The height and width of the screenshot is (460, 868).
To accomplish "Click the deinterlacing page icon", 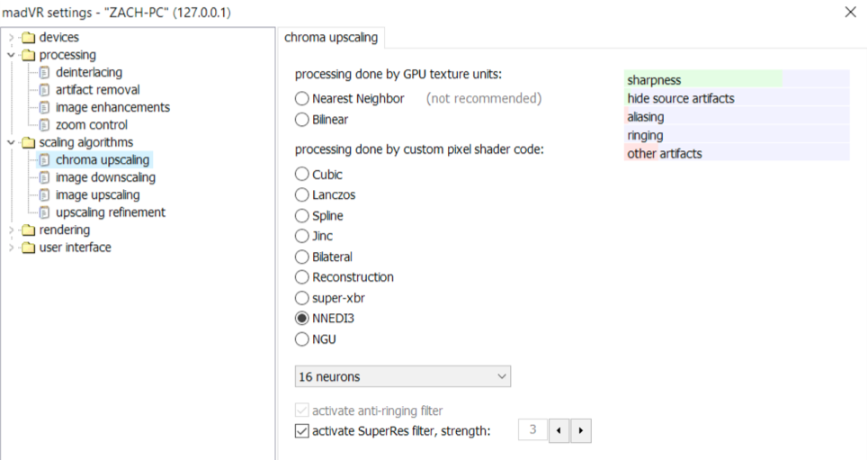I will 45,73.
